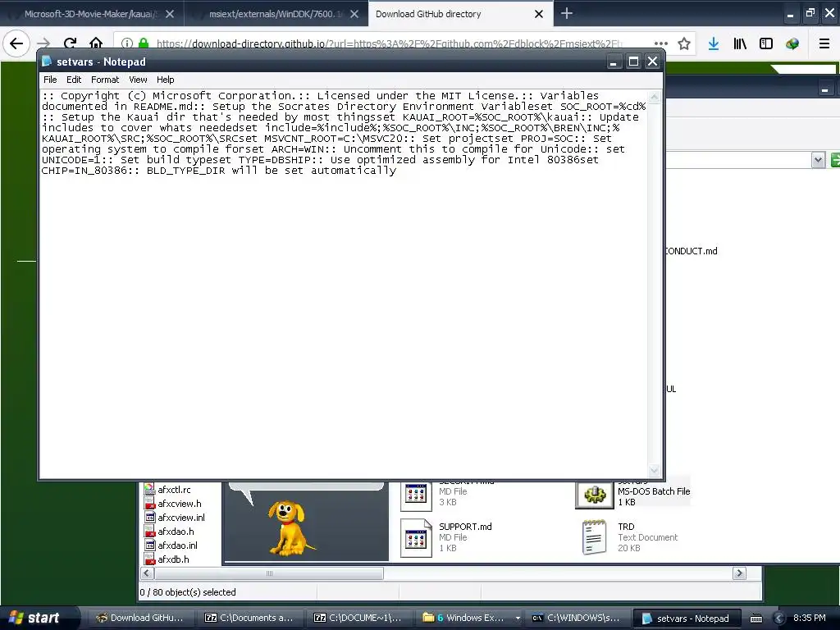The image size is (840, 630).
Task: Select afxcview.inl in the file list
Action: pyautogui.click(x=181, y=518)
